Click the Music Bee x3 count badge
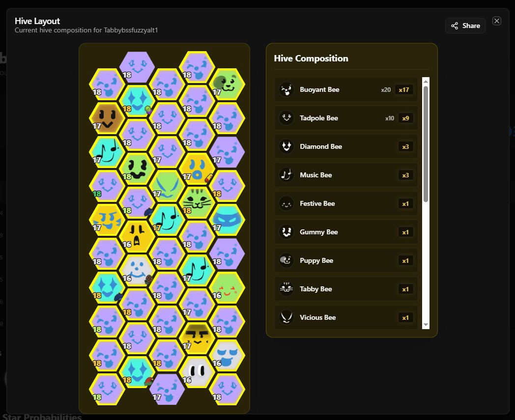Screen dimensions: 515x420 (405, 175)
